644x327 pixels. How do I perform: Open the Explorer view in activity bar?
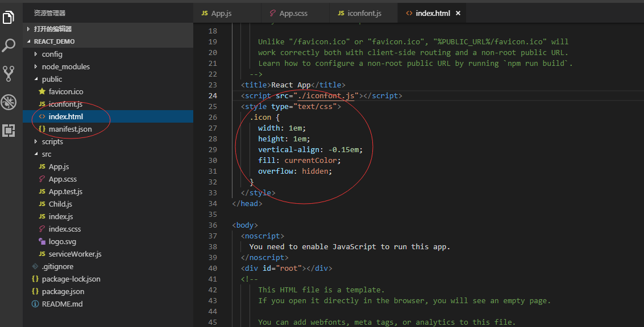[9, 18]
